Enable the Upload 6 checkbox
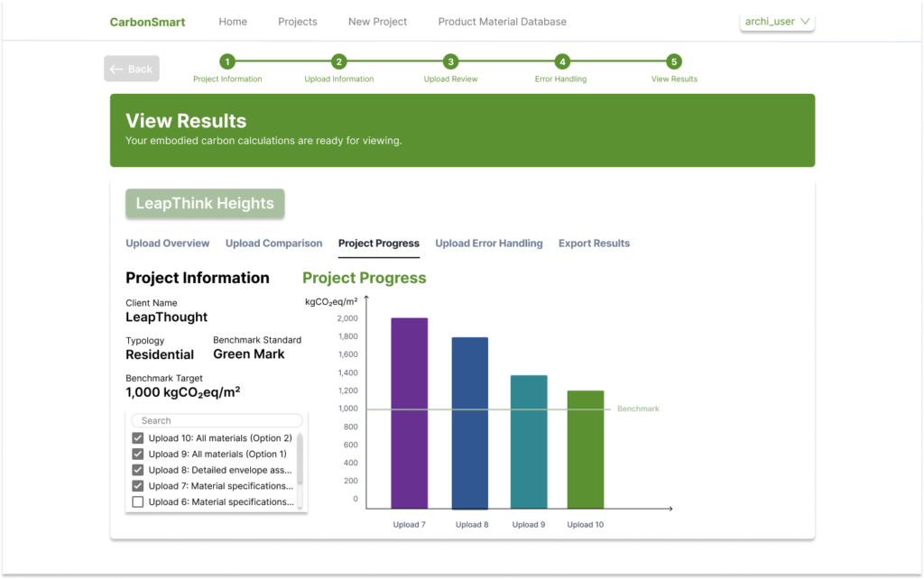 pyautogui.click(x=137, y=501)
